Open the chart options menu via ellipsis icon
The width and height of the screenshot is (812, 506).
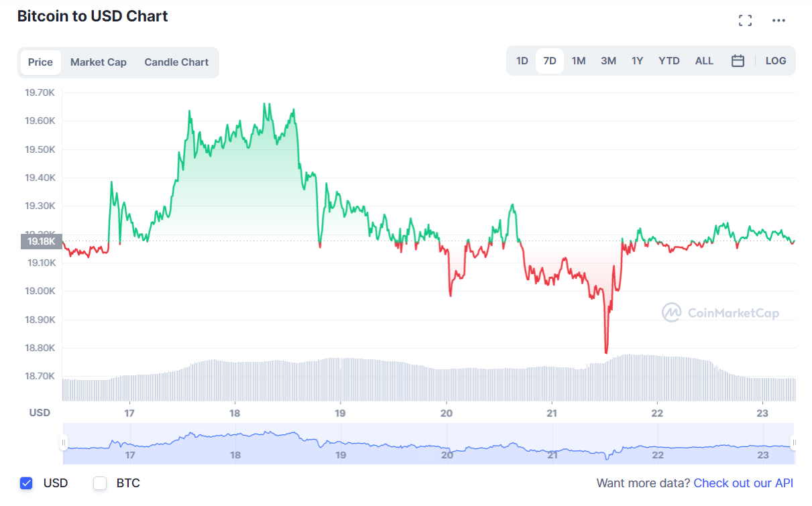coord(778,20)
